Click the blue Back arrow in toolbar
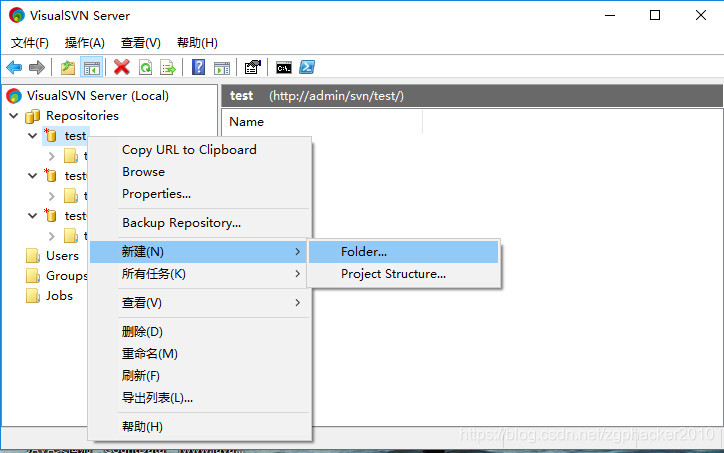 14,67
